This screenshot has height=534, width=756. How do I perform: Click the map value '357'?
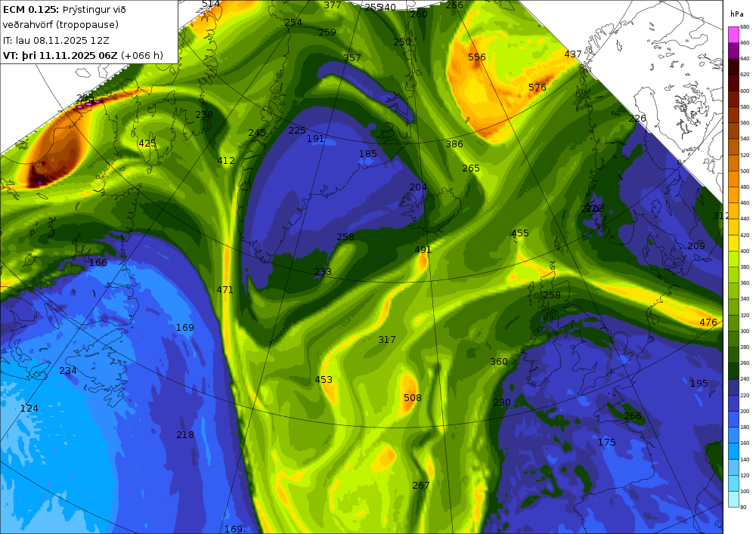[x=352, y=58]
